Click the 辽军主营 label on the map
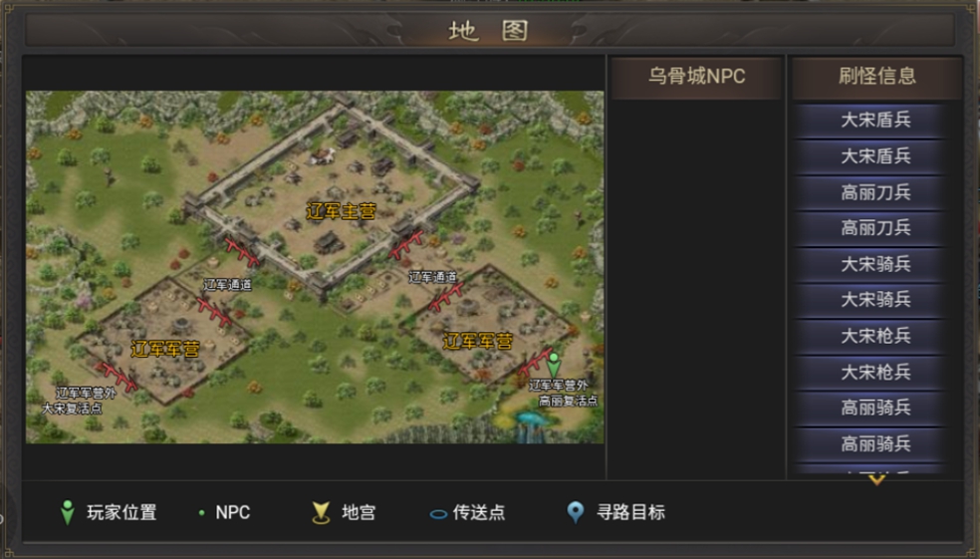Viewport: 980px width, 559px height. tap(341, 211)
